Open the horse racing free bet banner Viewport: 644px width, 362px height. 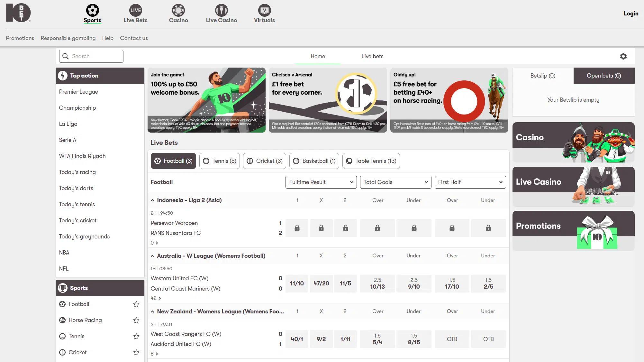tap(449, 100)
